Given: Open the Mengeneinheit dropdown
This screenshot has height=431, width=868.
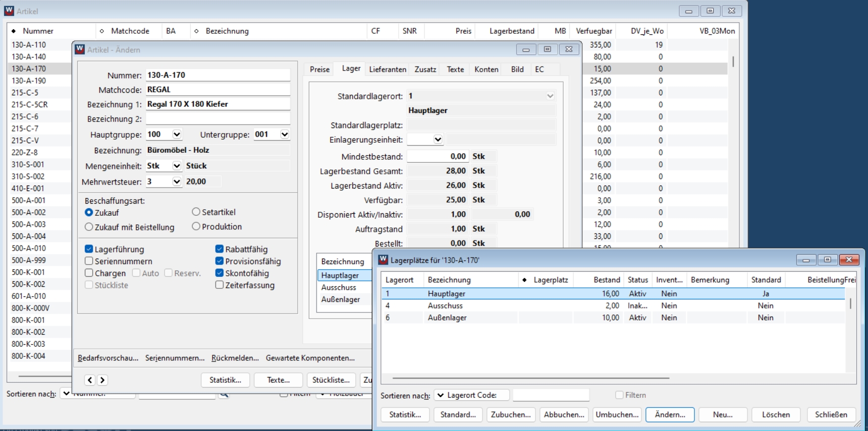Looking at the screenshot, I should pyautogui.click(x=177, y=166).
